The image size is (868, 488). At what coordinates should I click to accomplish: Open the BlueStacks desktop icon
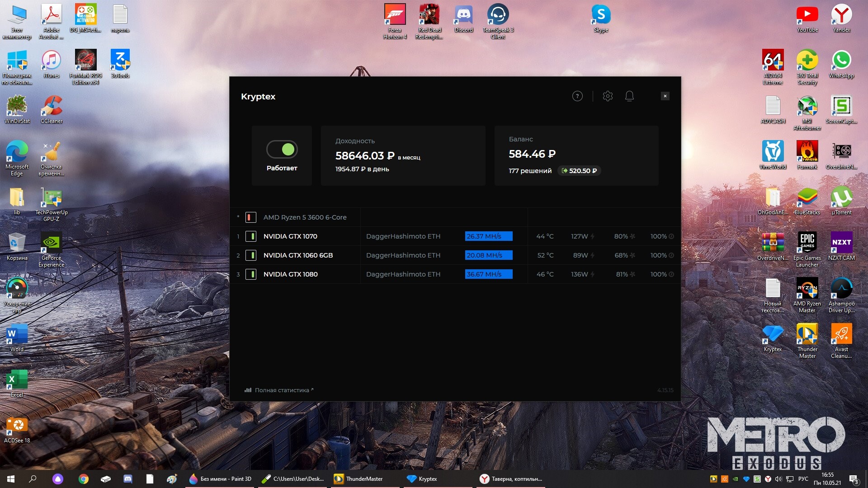[807, 201]
